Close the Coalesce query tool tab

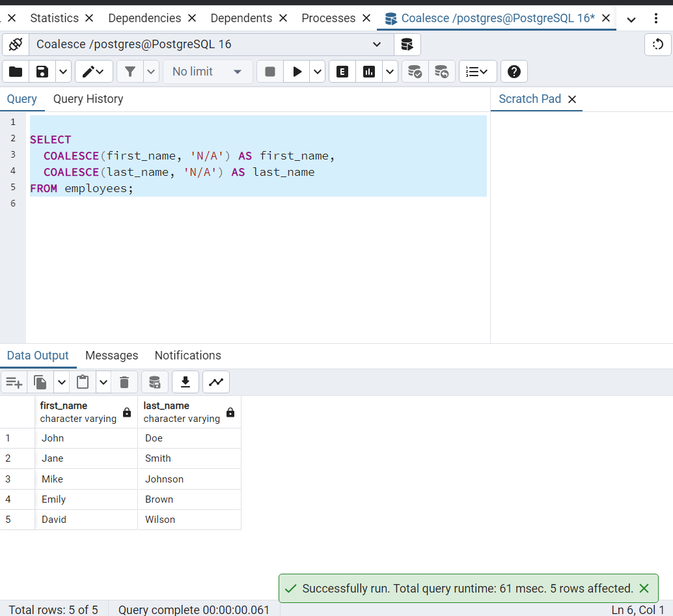605,18
